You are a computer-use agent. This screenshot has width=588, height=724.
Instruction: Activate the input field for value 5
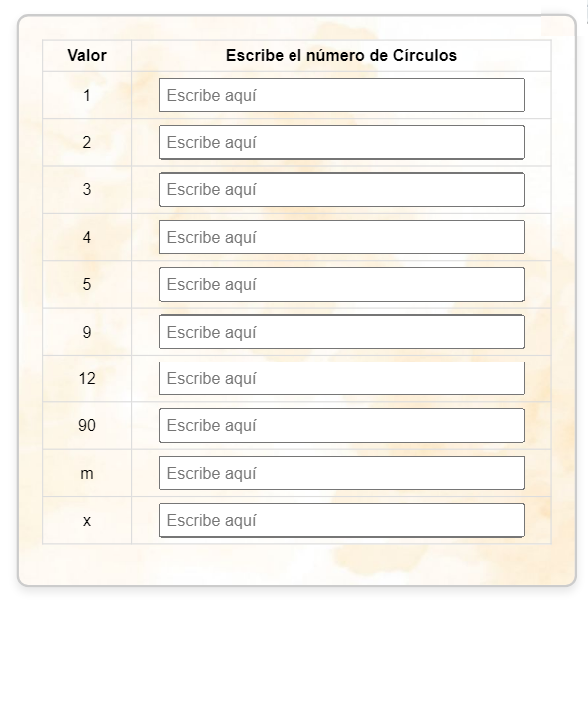(341, 284)
